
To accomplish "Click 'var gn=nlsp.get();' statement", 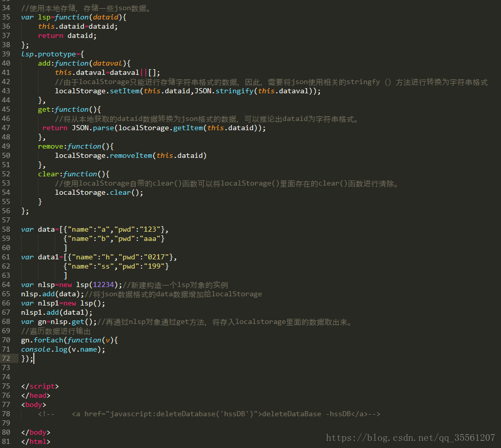I will pyautogui.click(x=59, y=321).
